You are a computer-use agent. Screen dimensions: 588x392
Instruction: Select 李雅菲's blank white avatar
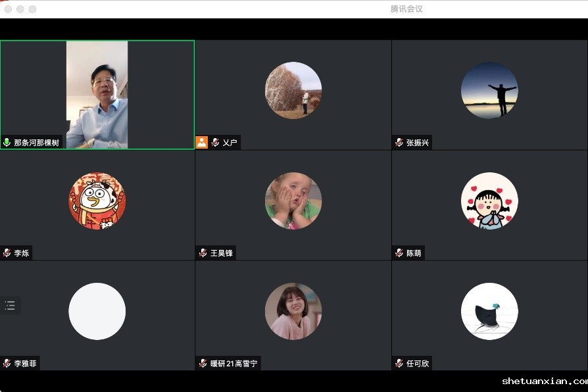(x=97, y=311)
